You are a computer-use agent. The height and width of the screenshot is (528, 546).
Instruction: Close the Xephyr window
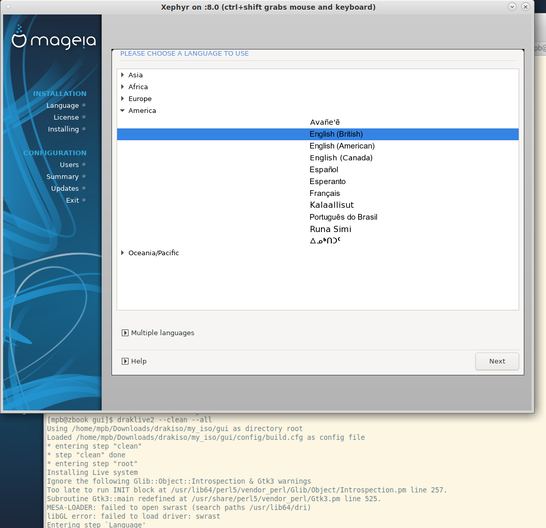click(525, 7)
